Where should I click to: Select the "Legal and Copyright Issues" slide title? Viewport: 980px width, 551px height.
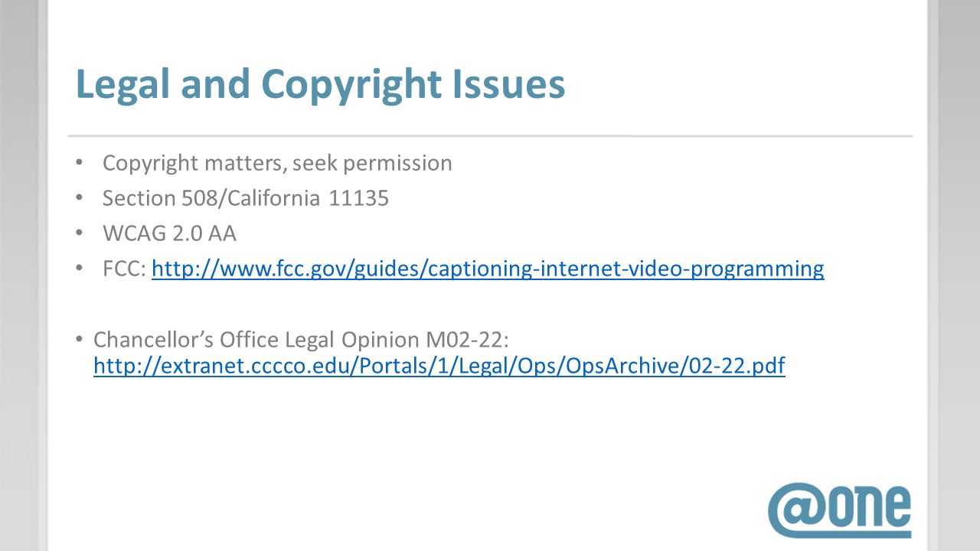tap(320, 84)
